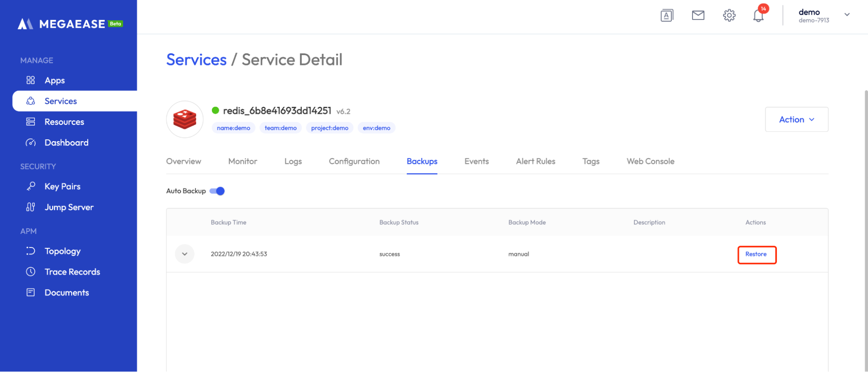
Task: Click the Resources server icon
Action: pyautogui.click(x=30, y=122)
